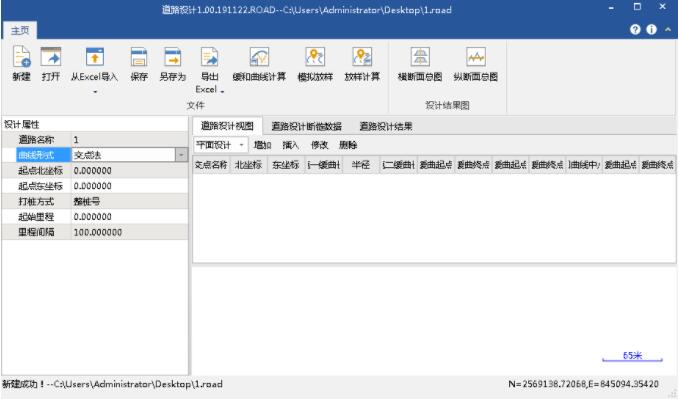Click the help question mark icon
The image size is (678, 399).
(x=635, y=29)
